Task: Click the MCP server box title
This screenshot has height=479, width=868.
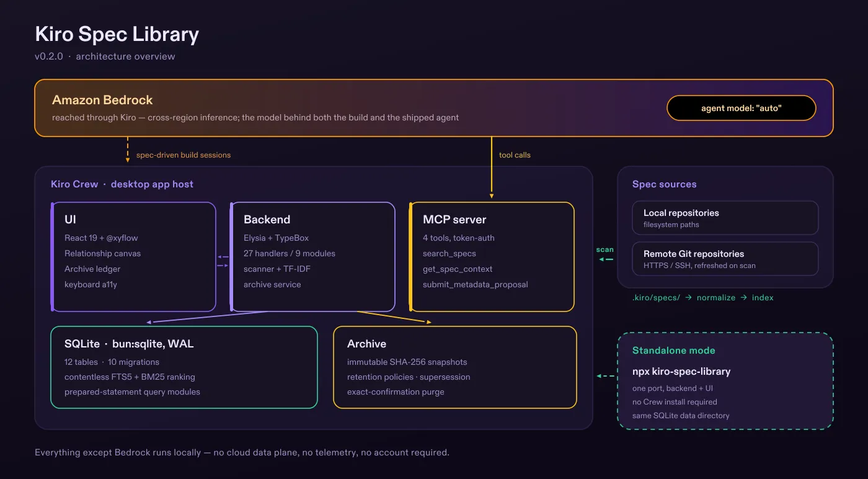Action: click(454, 220)
